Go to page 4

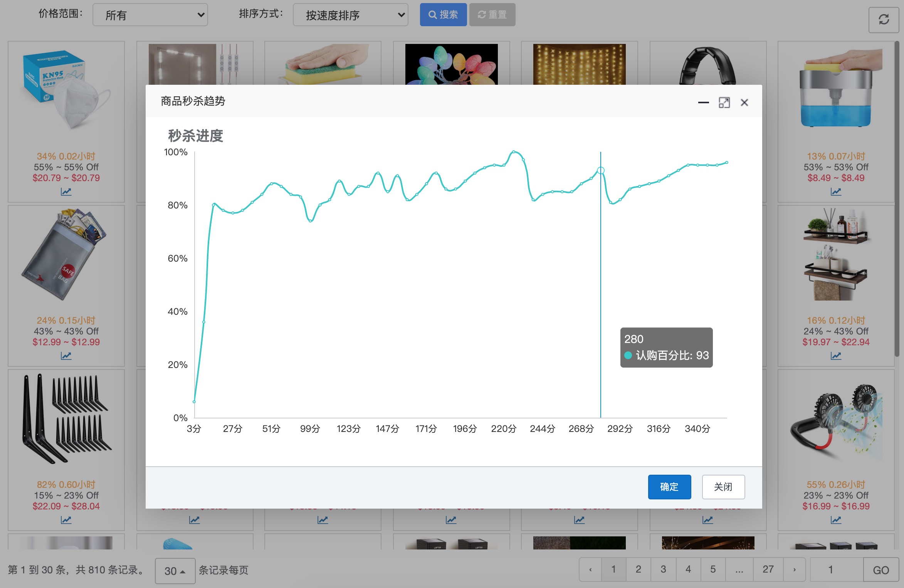[688, 569]
